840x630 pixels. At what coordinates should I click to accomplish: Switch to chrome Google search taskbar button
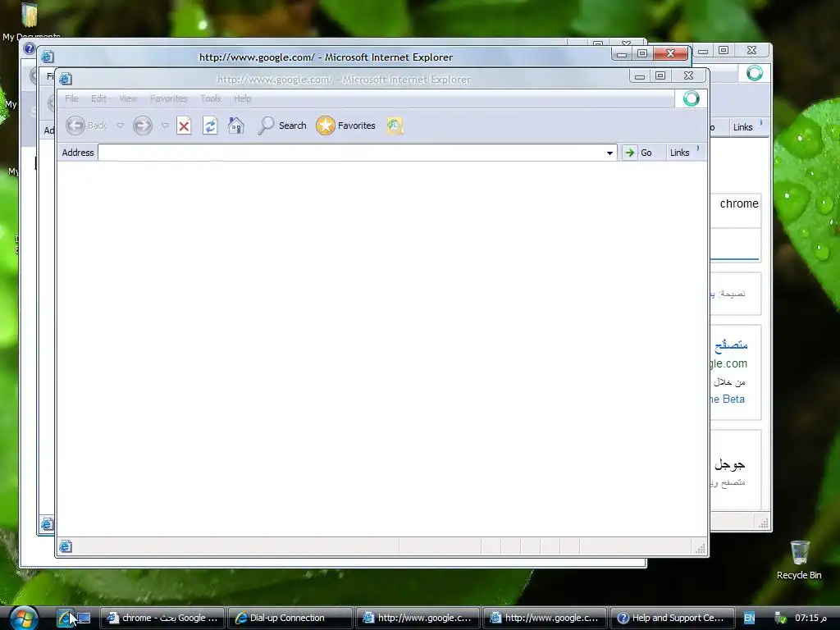(162, 618)
